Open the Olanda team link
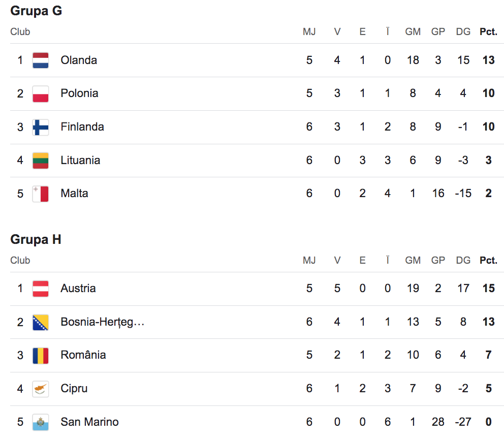The height and width of the screenshot is (439, 504). coord(79,60)
